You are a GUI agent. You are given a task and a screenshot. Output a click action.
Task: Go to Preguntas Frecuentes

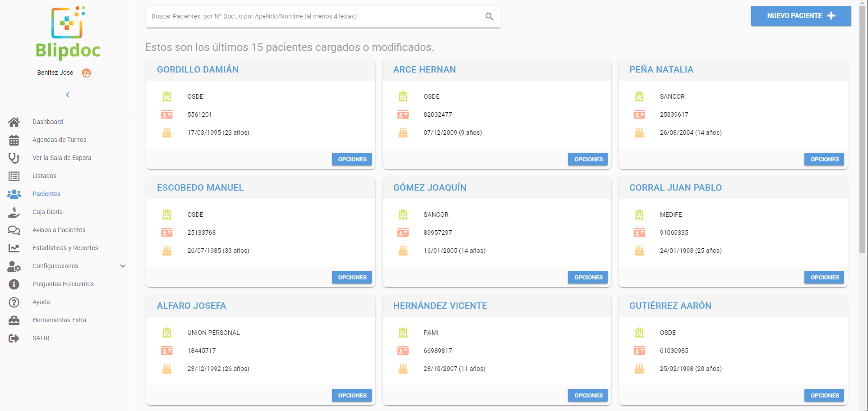[63, 284]
